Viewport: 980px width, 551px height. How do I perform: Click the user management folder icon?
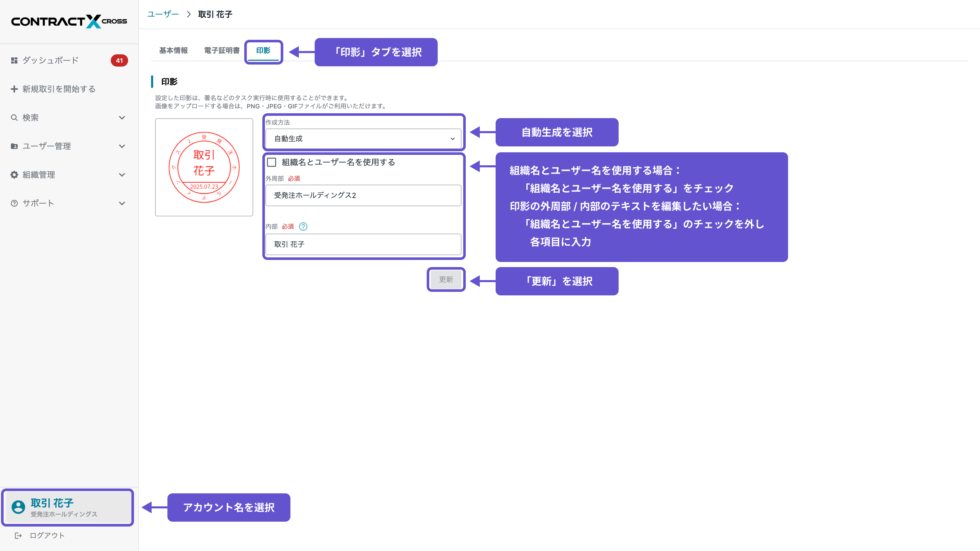(x=14, y=146)
